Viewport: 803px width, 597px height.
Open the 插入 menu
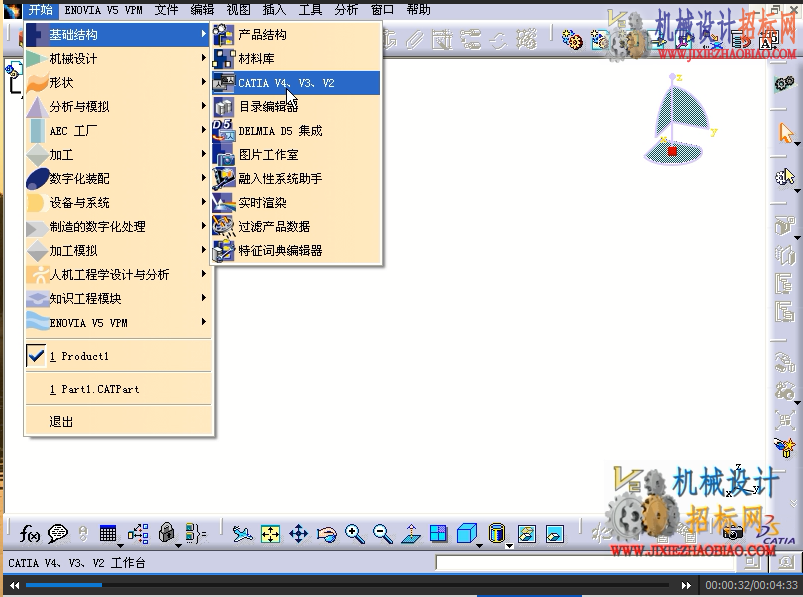click(274, 10)
